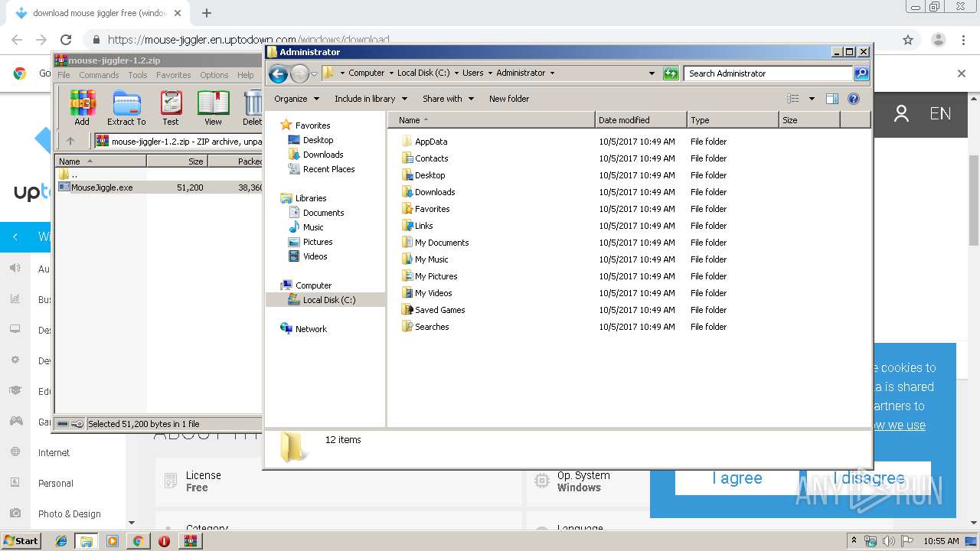980x551 pixels.
Task: Select Music under Libraries
Action: pos(312,227)
